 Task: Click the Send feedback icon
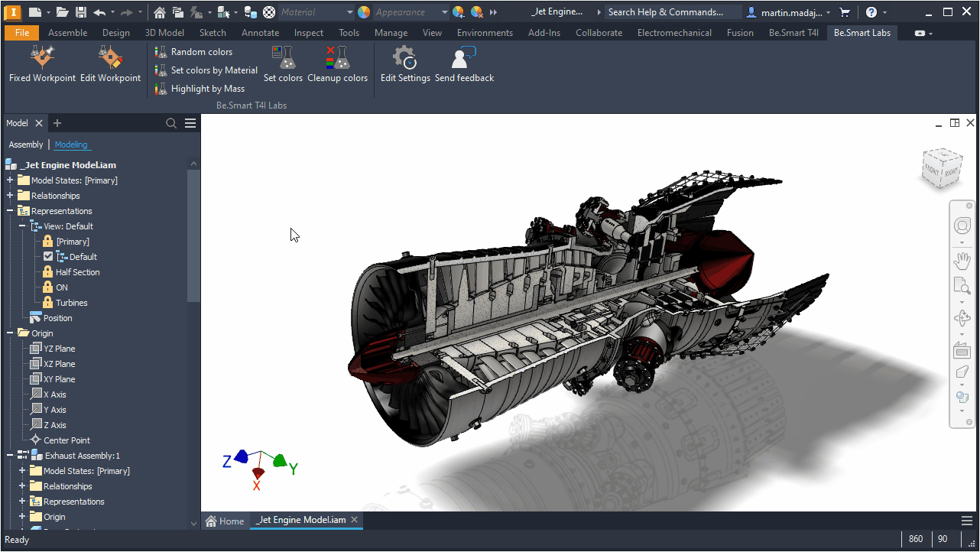(464, 57)
